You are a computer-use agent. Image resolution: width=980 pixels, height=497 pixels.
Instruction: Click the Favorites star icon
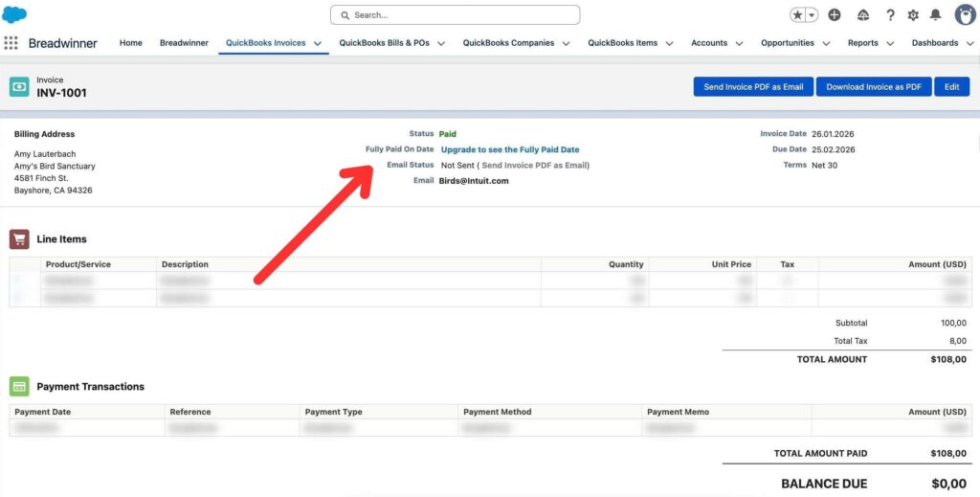tap(797, 15)
